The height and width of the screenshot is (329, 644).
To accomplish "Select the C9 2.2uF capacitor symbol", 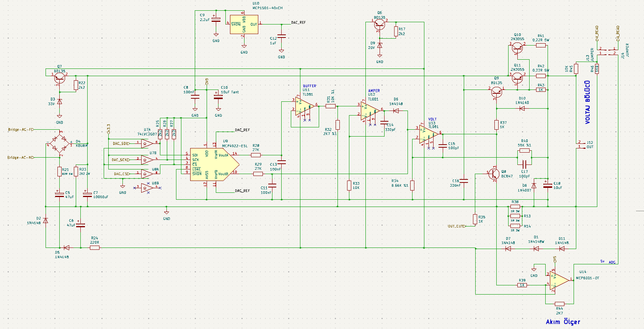I will pyautogui.click(x=216, y=20).
